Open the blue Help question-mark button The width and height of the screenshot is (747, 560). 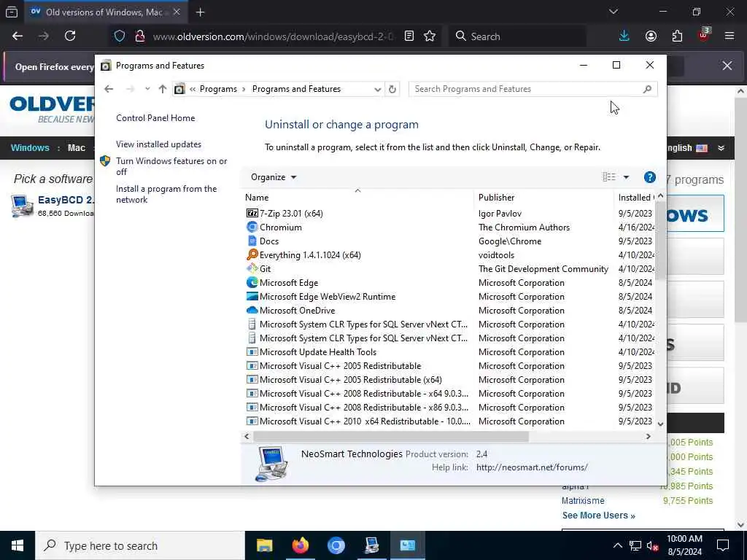click(x=649, y=177)
